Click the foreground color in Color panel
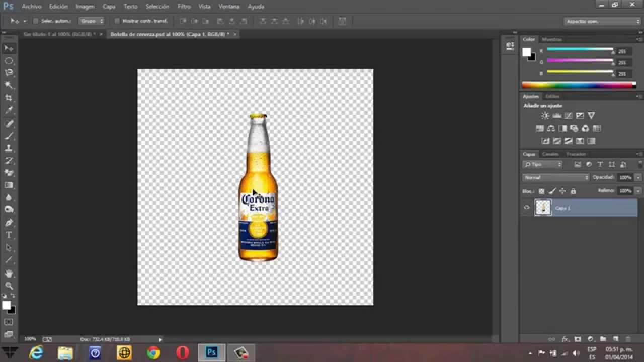Screen dimensions: 644x362 527,52
